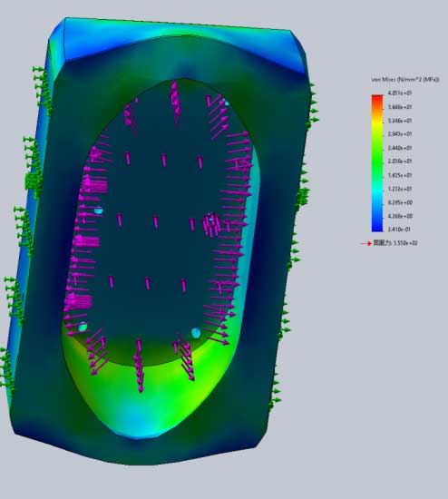Click the von Mises legend title
The image size is (448, 499).
405,79
